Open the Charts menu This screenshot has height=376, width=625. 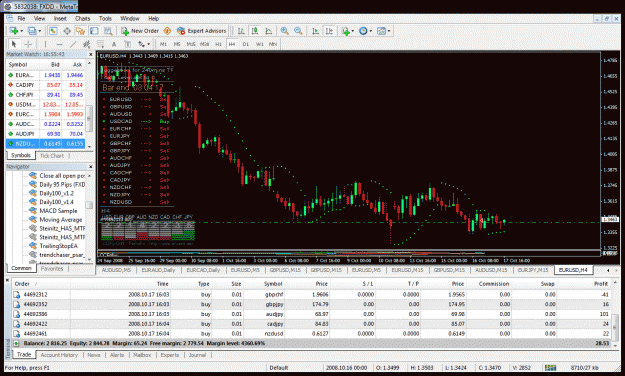(83, 18)
